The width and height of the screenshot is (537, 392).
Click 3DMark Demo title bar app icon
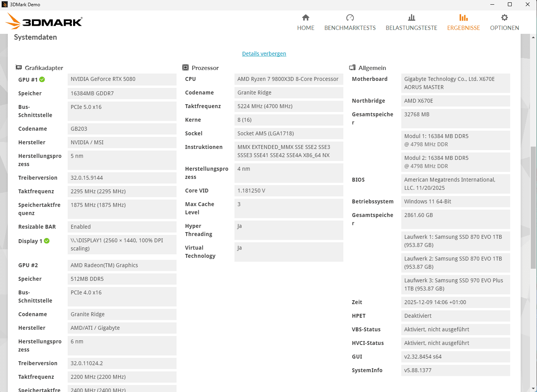pos(5,4)
